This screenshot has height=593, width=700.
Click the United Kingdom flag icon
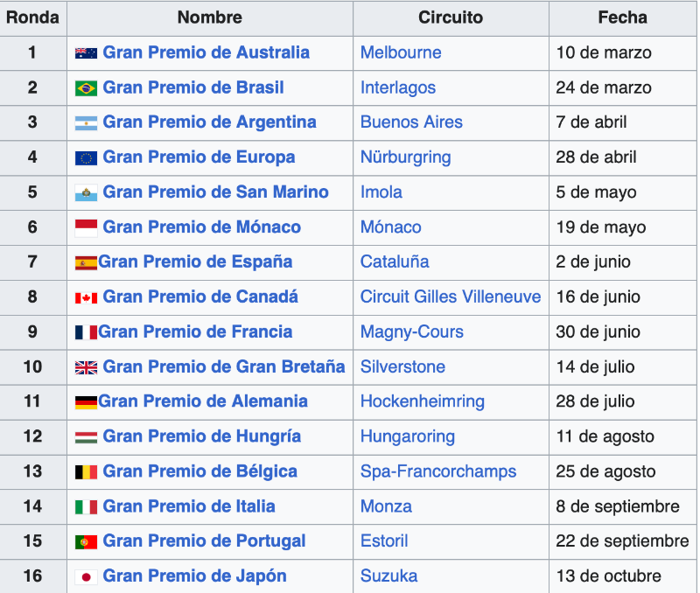pos(86,367)
